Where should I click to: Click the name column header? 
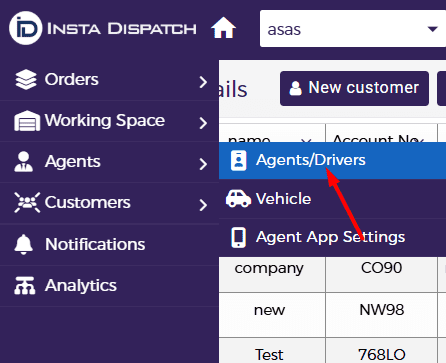272,133
